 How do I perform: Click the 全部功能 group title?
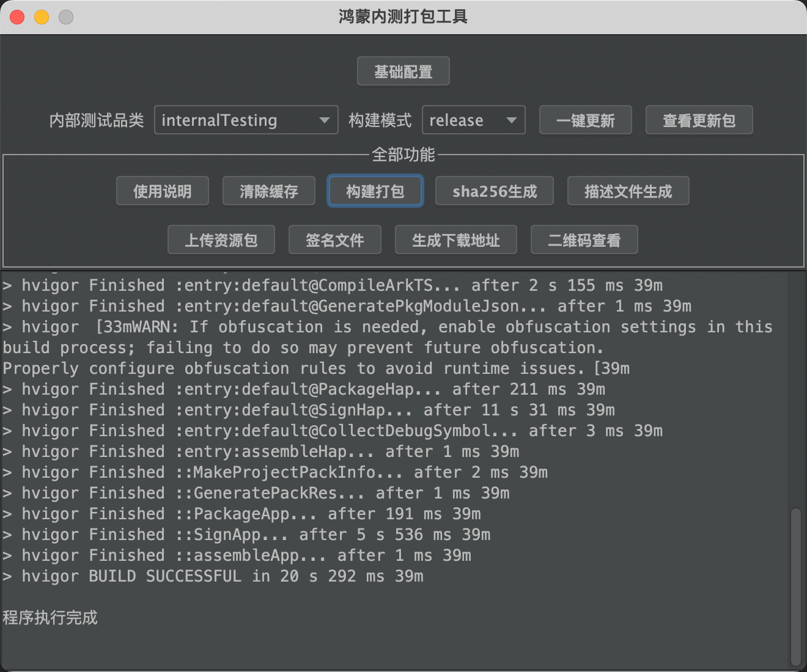point(403,155)
